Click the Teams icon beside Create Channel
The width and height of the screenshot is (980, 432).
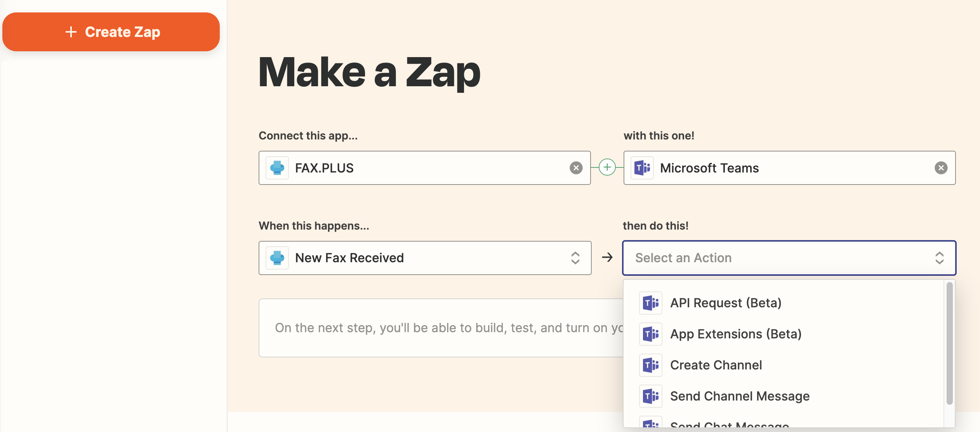[x=651, y=365]
